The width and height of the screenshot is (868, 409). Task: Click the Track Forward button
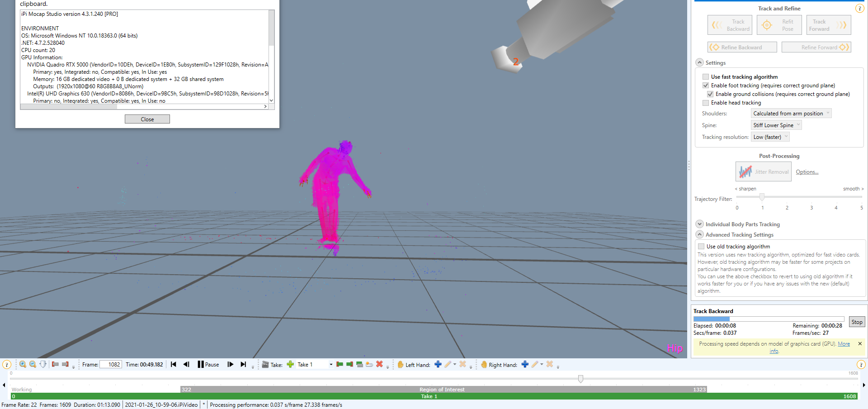pos(829,25)
